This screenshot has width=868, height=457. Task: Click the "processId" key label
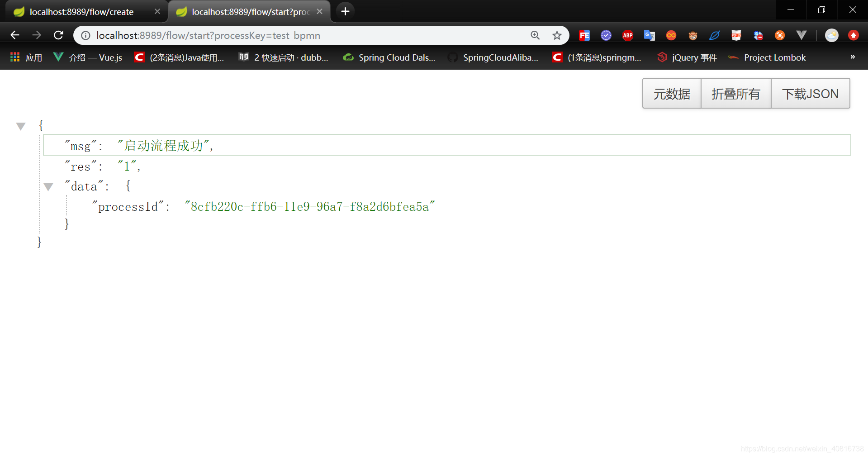[x=128, y=207]
